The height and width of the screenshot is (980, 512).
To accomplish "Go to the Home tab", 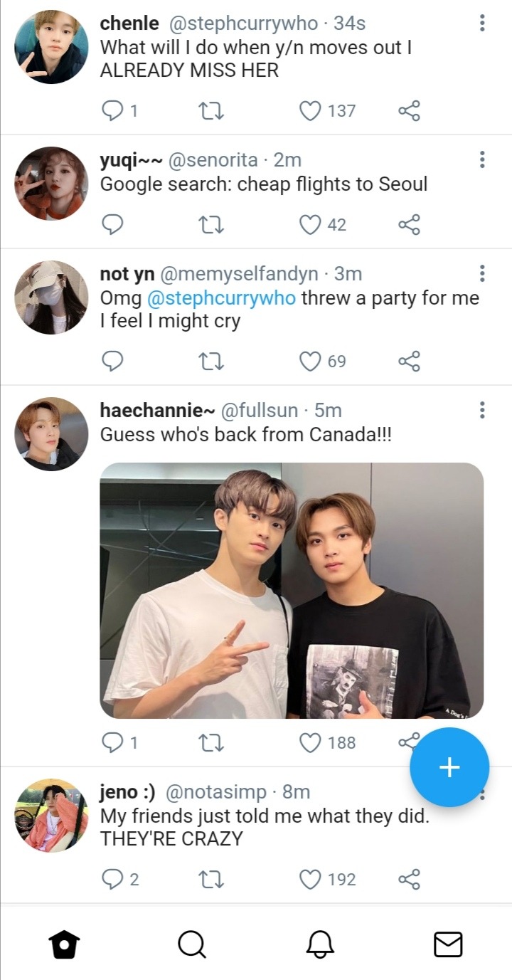I will pyautogui.click(x=64, y=944).
